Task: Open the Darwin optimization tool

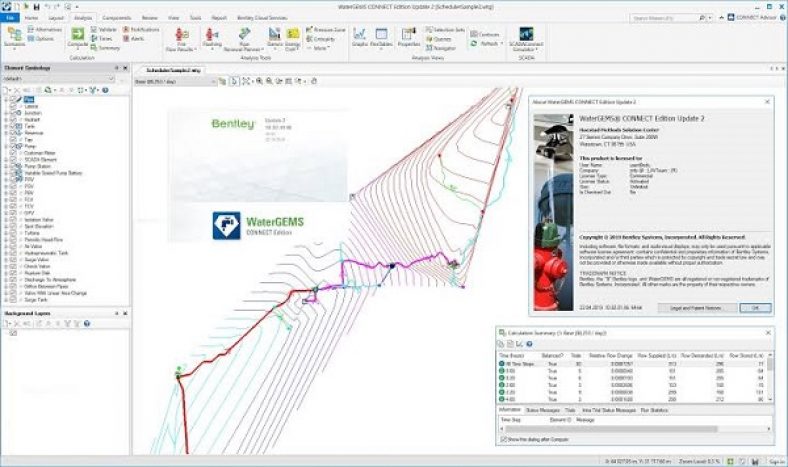Action: point(275,38)
